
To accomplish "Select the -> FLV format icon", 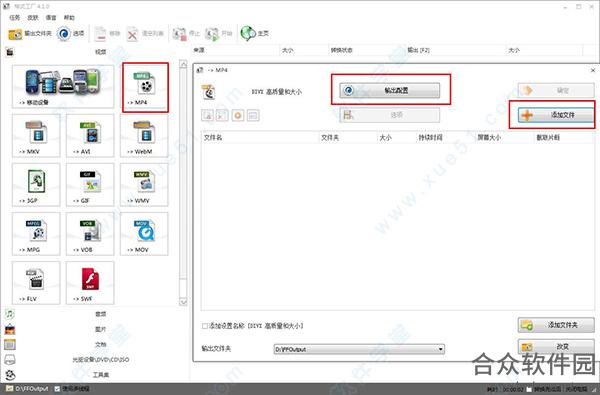I will pyautogui.click(x=36, y=283).
